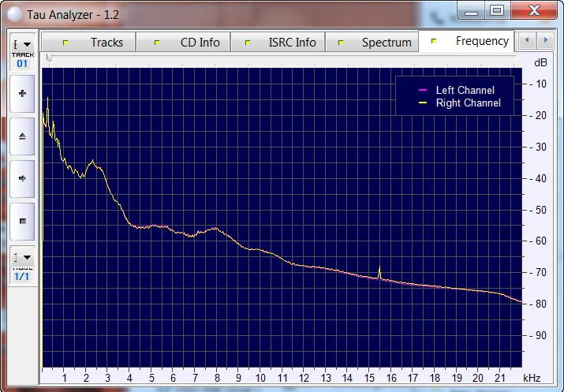Show the Spectrum tab

387,43
